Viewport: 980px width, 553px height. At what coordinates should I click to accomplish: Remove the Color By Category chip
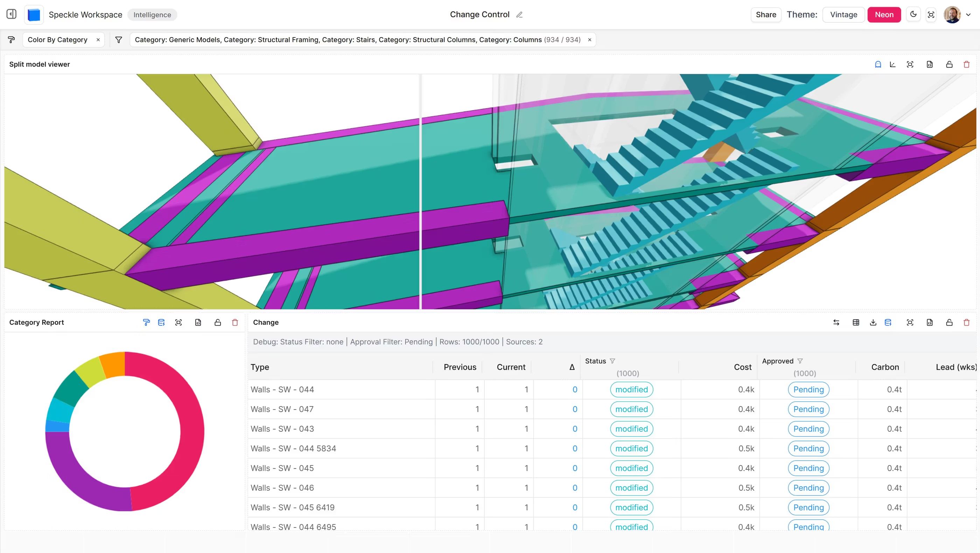pos(98,40)
